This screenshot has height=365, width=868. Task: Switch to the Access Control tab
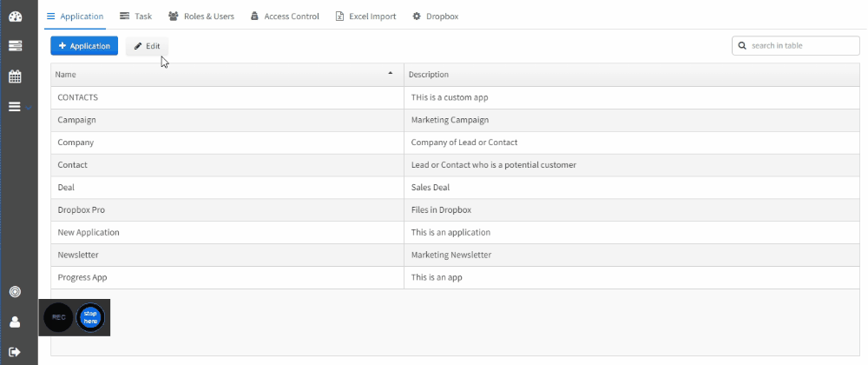point(285,16)
